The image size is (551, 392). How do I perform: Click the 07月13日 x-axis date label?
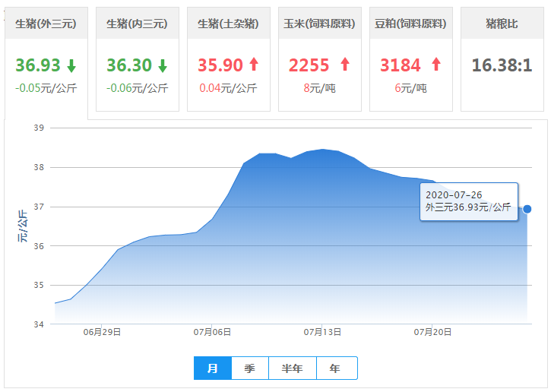323,332
